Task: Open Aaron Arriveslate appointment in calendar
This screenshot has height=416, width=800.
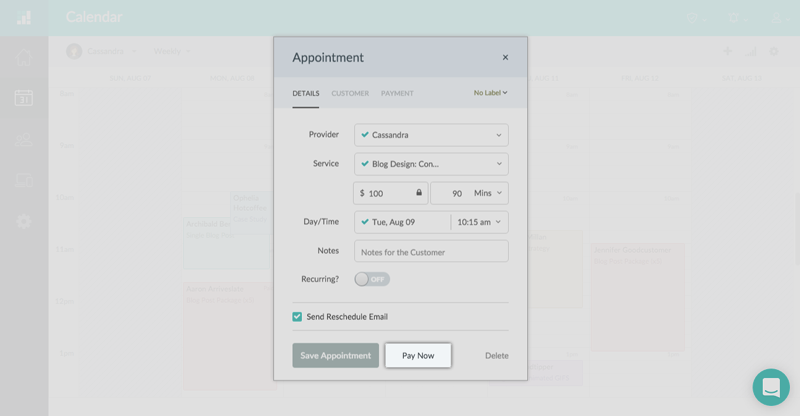Action: [228, 337]
